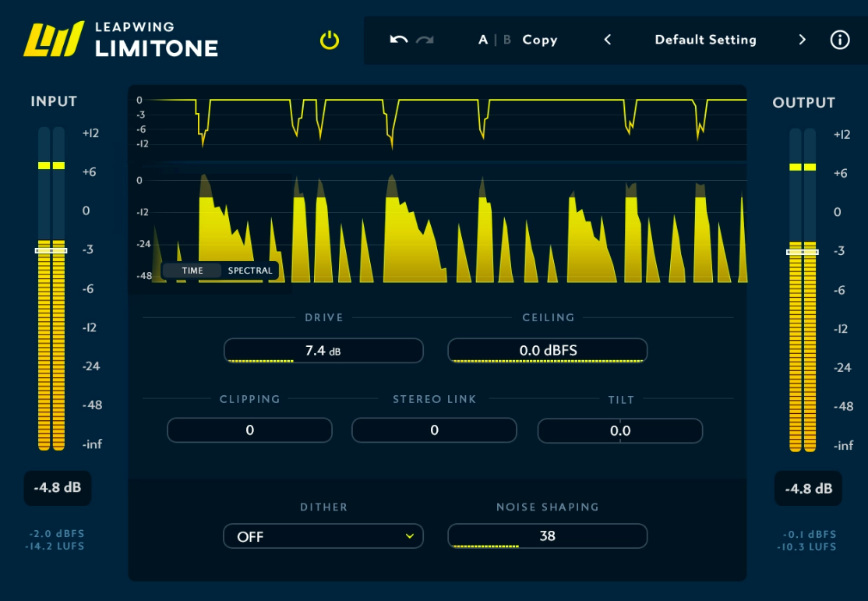Click the OUTPUT meter heading
The image size is (868, 601).
click(x=804, y=102)
